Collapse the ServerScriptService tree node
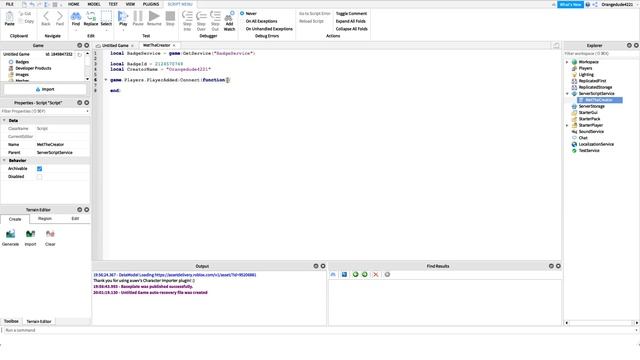Screen dimensions: 640x360 (x=567, y=93)
